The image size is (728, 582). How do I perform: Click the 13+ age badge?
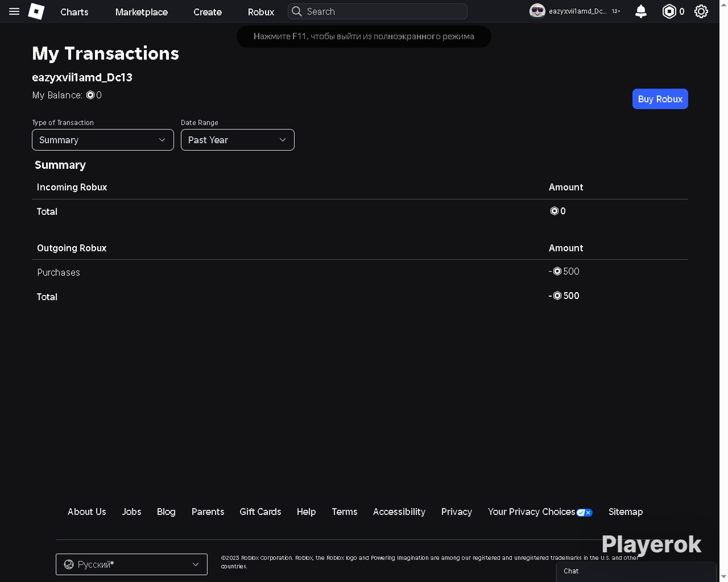616,12
